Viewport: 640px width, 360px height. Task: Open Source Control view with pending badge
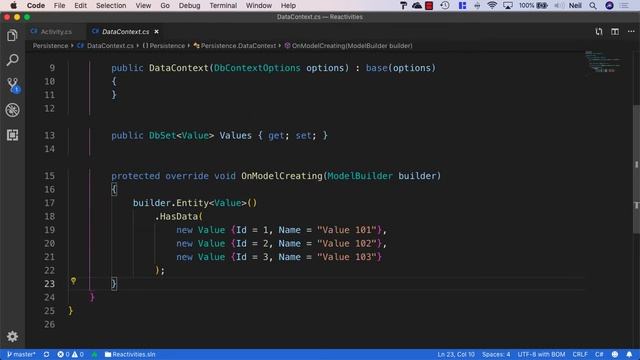13,85
